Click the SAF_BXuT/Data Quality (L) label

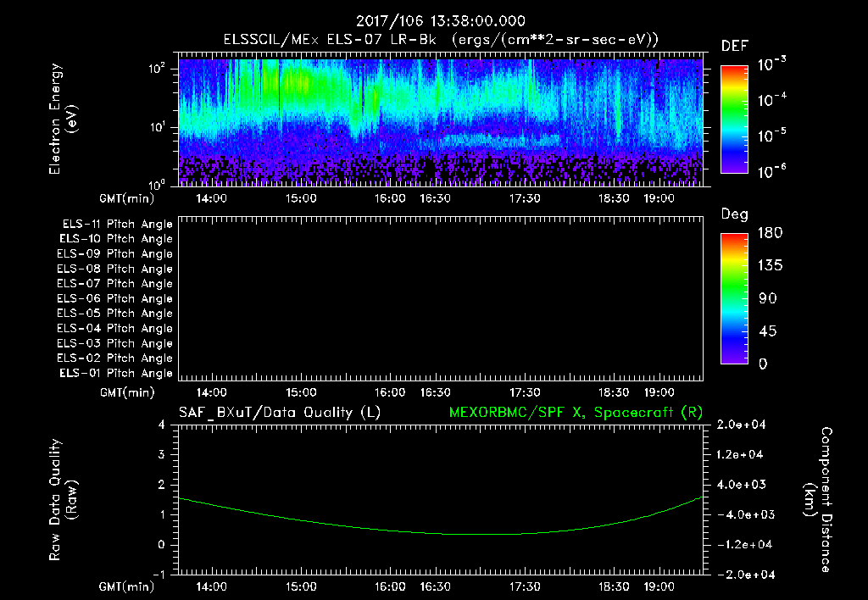point(280,413)
